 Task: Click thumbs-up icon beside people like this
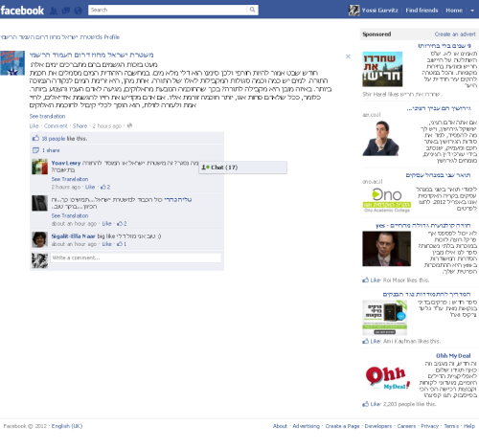point(35,138)
